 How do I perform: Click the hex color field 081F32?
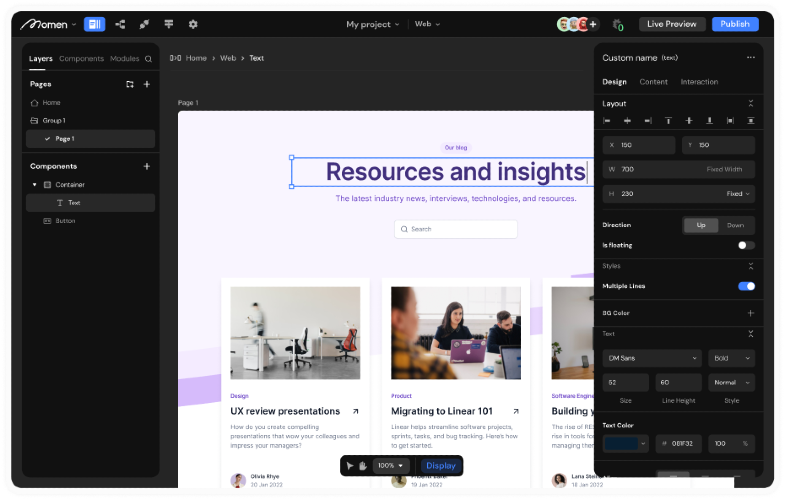coord(678,443)
